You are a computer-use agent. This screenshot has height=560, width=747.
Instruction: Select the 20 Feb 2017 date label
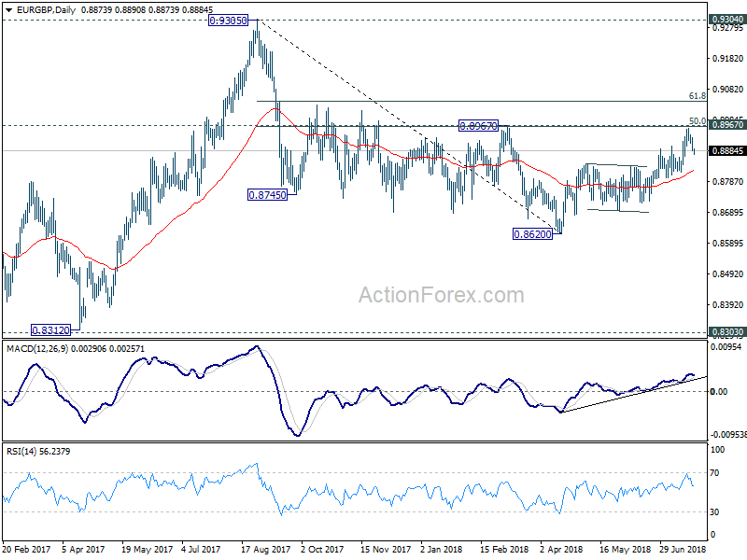click(27, 549)
